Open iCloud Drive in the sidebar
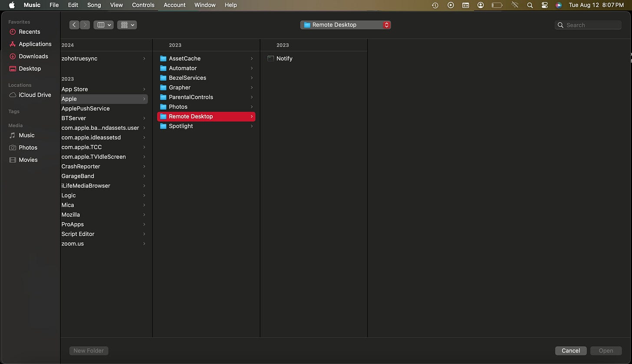 click(x=30, y=95)
